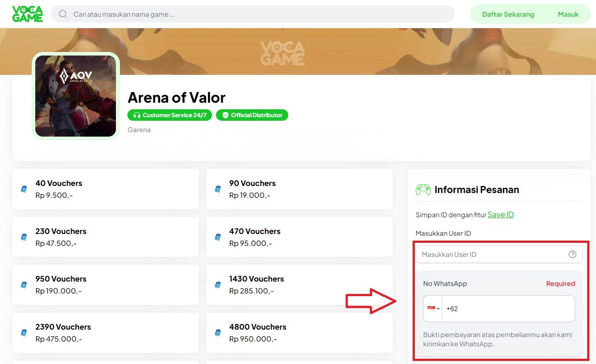Viewport: 596px width, 364px height.
Task: Focus the game name search field
Action: tap(253, 14)
